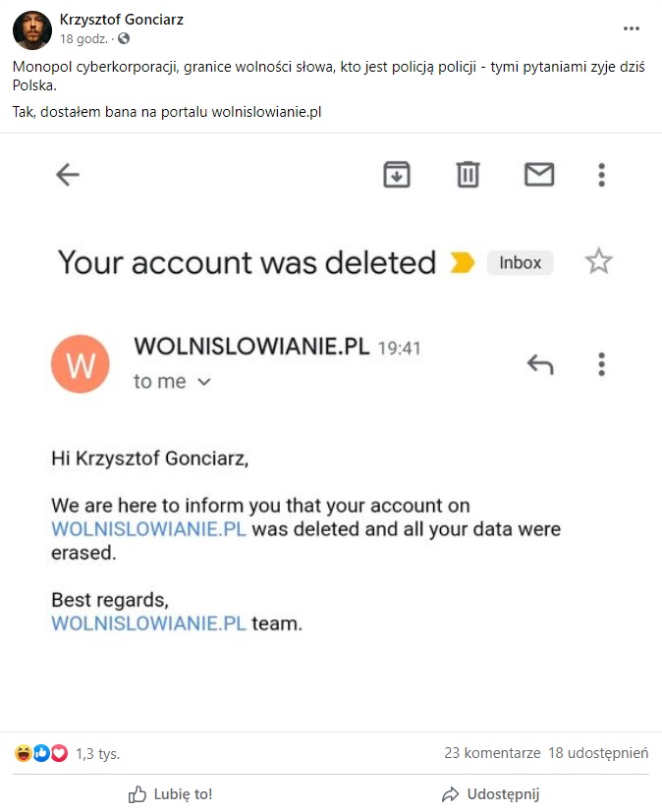Mark as unread with the envelope icon

[539, 175]
